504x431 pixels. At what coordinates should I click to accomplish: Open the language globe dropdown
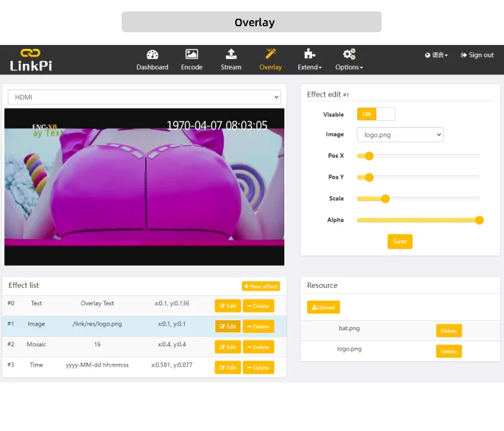point(436,55)
